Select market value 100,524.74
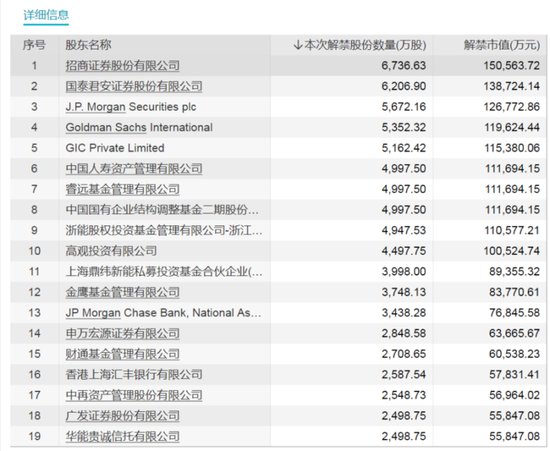The width and height of the screenshot is (550, 451). coord(512,251)
